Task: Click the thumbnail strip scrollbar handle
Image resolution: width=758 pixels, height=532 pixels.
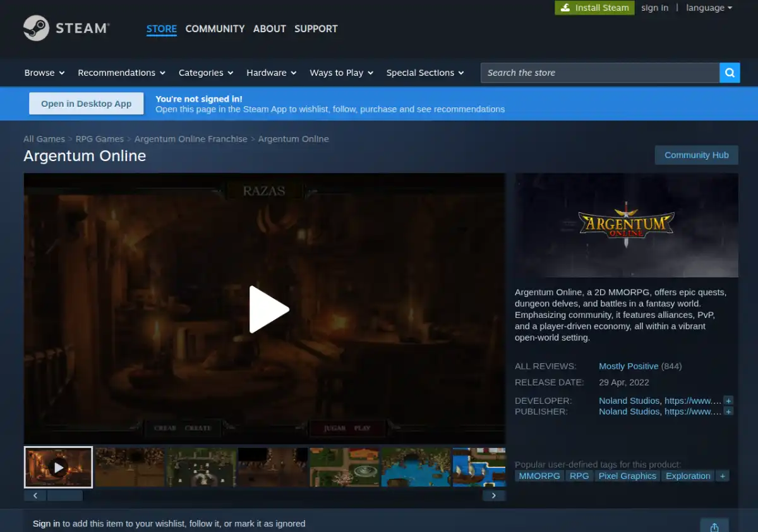Action: tap(65, 496)
